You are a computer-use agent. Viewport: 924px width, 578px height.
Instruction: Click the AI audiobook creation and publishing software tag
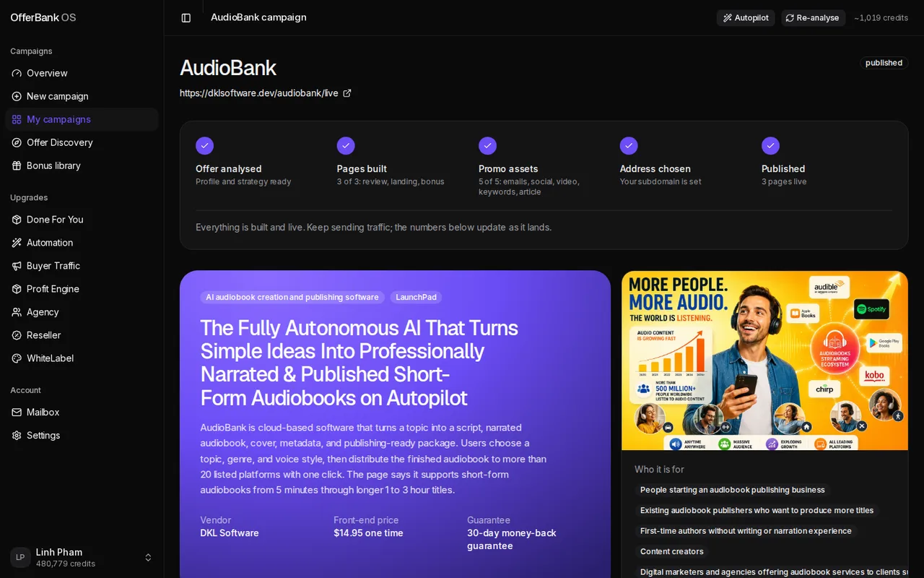point(292,297)
